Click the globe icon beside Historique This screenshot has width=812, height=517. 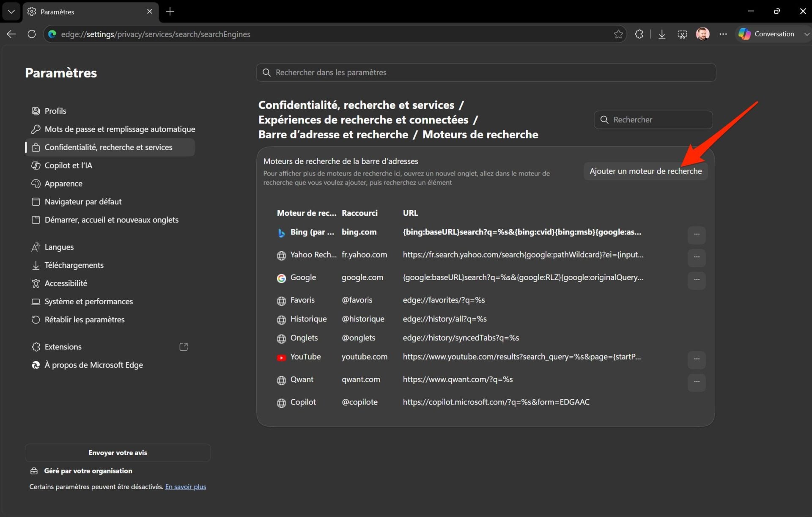pyautogui.click(x=281, y=320)
